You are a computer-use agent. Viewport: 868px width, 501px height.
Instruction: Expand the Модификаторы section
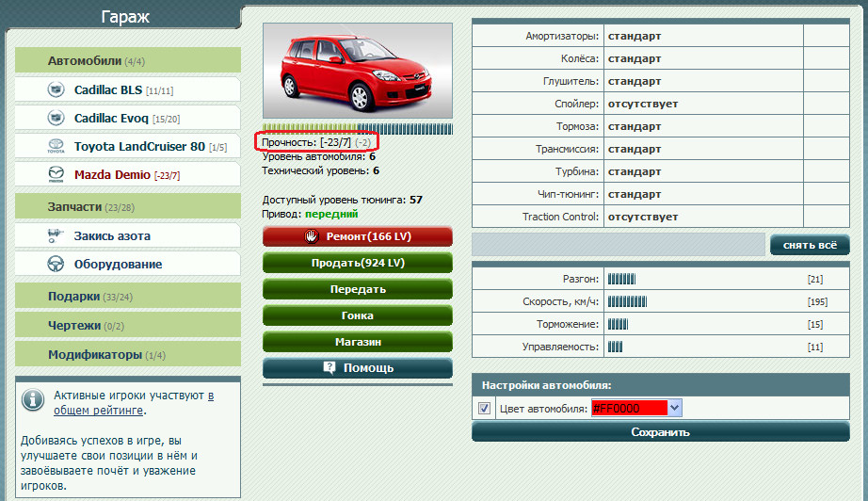(128, 354)
